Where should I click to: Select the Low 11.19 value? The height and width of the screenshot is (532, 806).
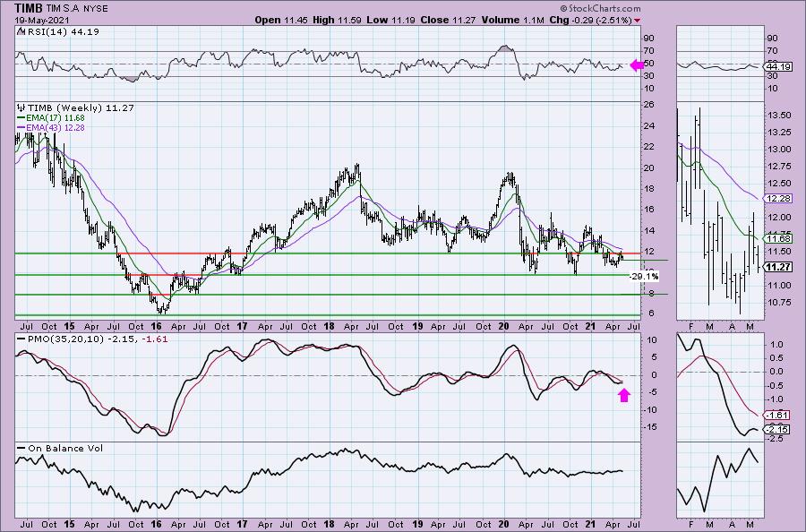(x=390, y=20)
